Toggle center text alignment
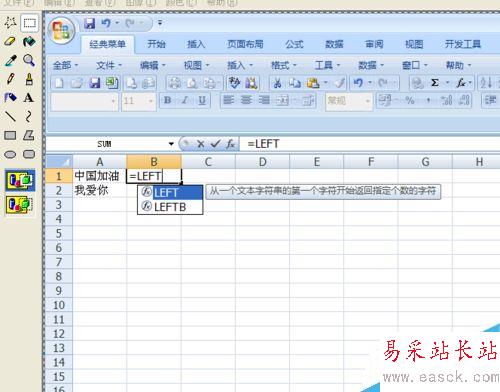This screenshot has height=392, width=500. tap(246, 100)
